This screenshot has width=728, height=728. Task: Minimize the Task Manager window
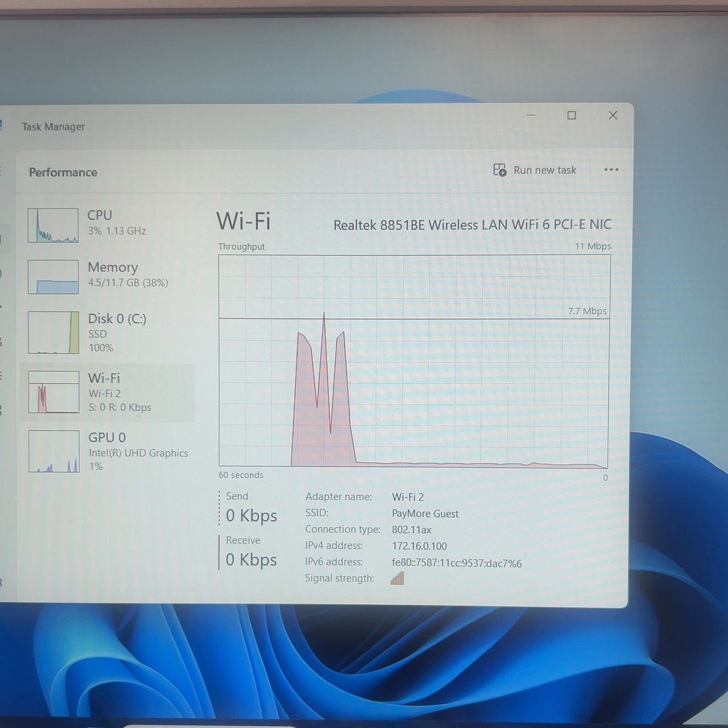click(531, 115)
